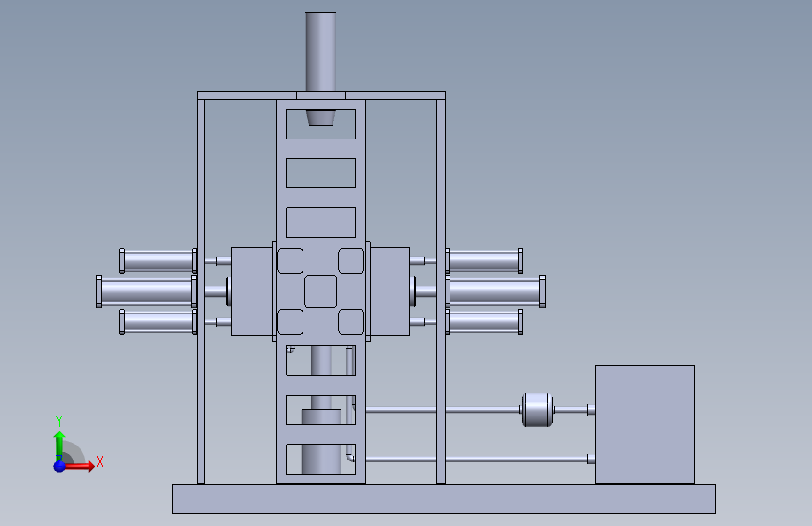Select the lower small cylinder on the right side
Image resolution: width=812 pixels, height=526 pixels.
(483, 322)
